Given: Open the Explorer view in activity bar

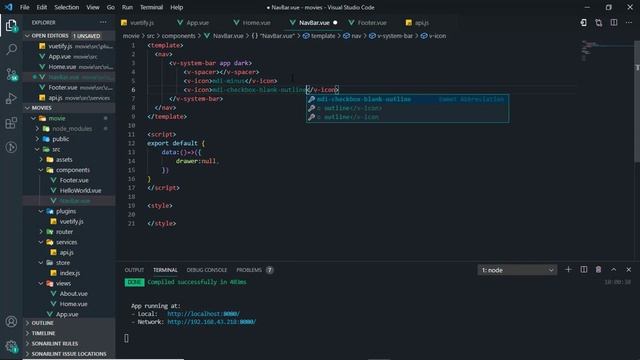Looking at the screenshot, I should 11,25.
